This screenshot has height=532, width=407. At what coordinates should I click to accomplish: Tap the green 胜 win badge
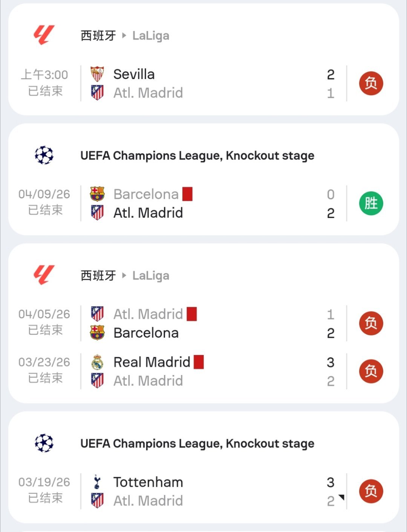point(371,204)
